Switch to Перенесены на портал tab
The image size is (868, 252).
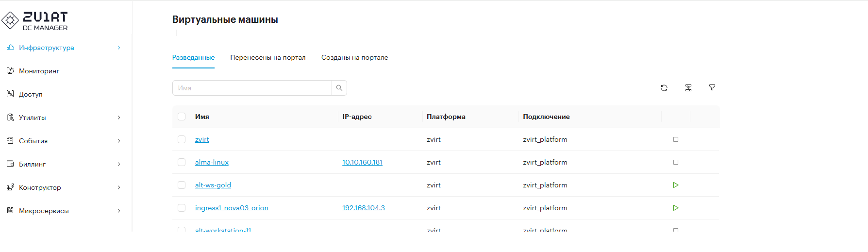pyautogui.click(x=267, y=57)
